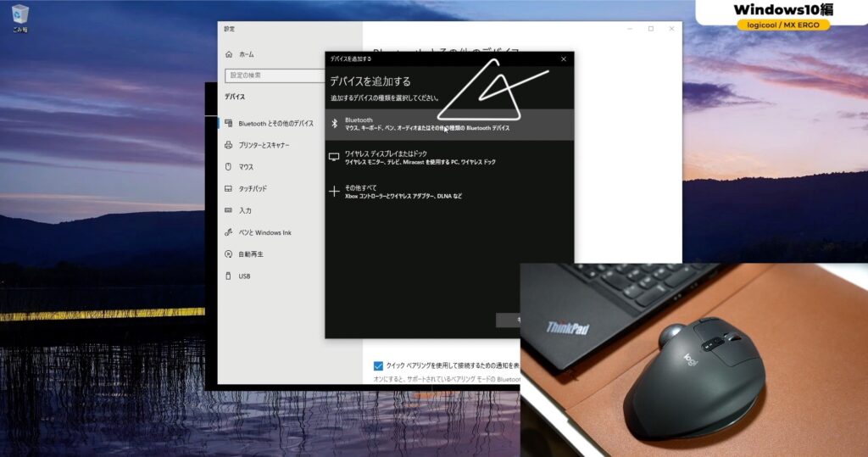The width and height of the screenshot is (868, 457).
Task: Click the 設定 window title text
Action: click(x=229, y=29)
